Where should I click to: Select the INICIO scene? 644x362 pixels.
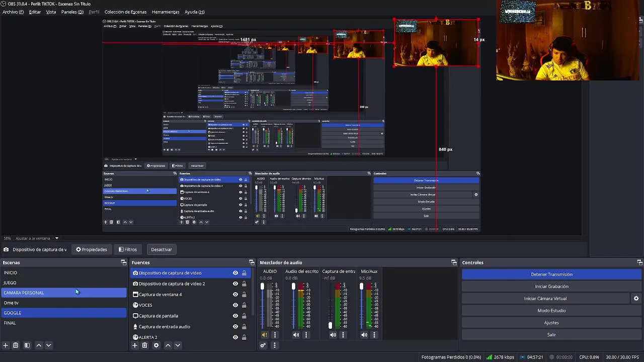coord(64,273)
